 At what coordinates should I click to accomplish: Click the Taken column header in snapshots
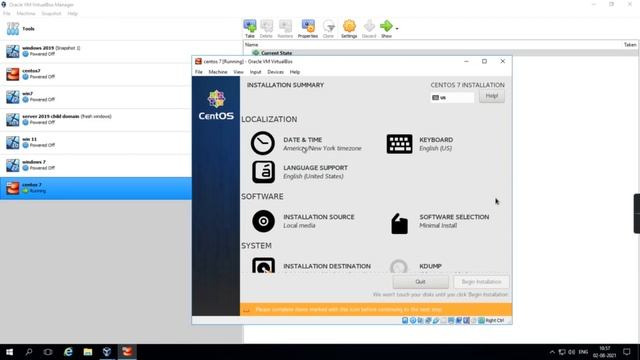click(630, 44)
